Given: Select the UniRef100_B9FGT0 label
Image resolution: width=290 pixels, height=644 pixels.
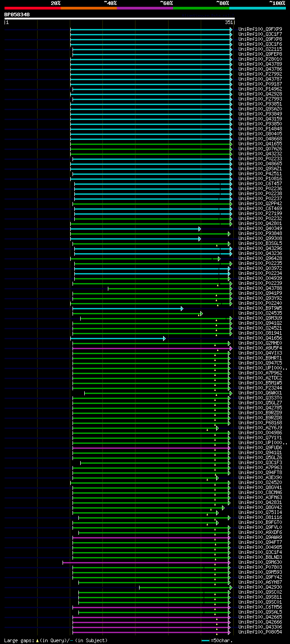Looking at the screenshot, I should tap(260, 523).
